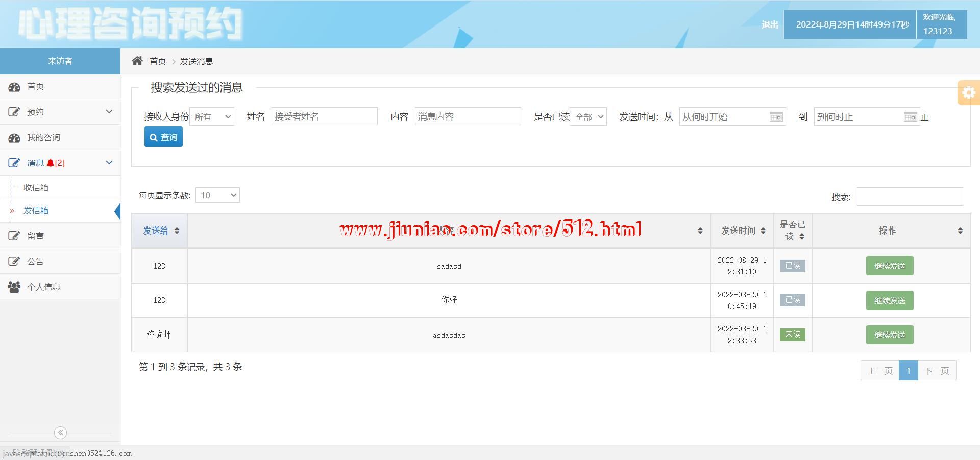The height and width of the screenshot is (460, 980).
Task: Select page 1 in pagination
Action: coord(909,371)
